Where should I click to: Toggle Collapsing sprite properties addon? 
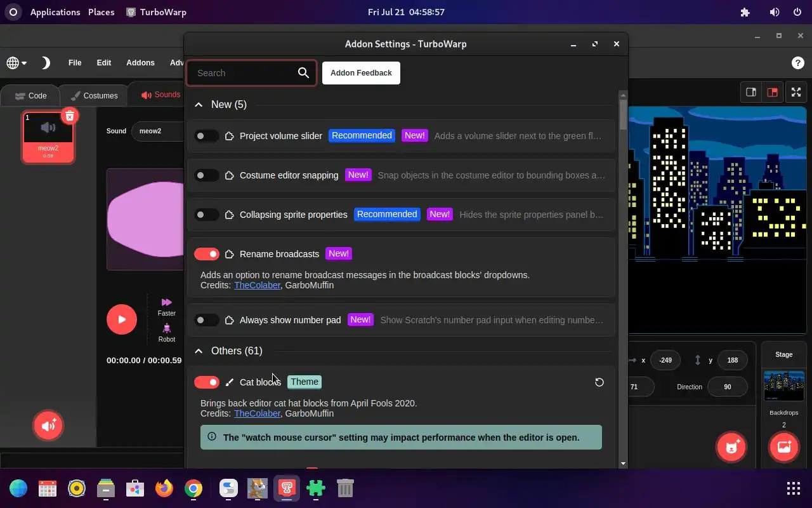tap(206, 215)
